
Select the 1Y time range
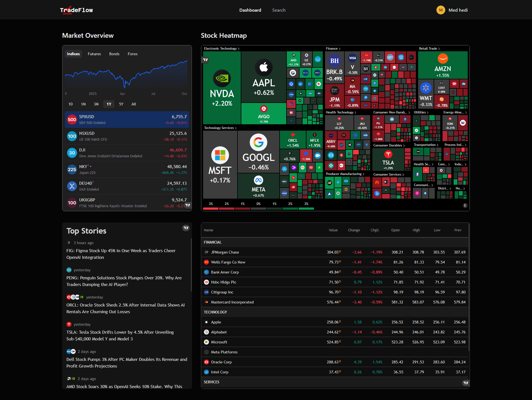109,104
